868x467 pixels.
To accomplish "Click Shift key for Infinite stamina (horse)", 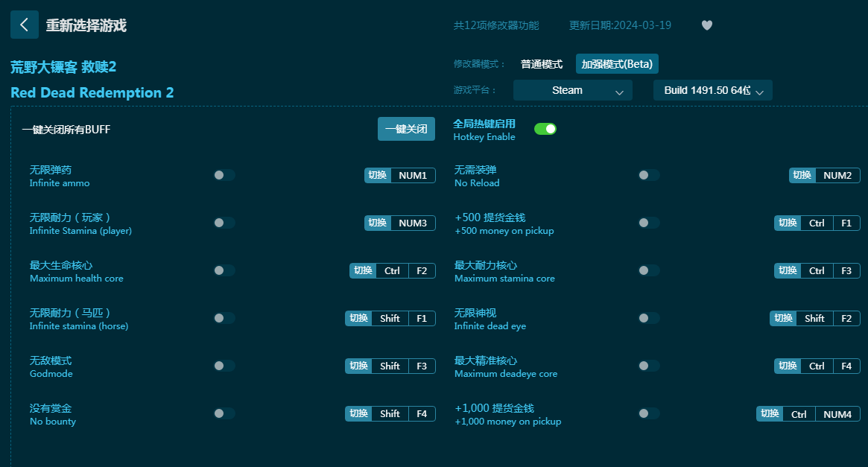I will click(x=390, y=318).
